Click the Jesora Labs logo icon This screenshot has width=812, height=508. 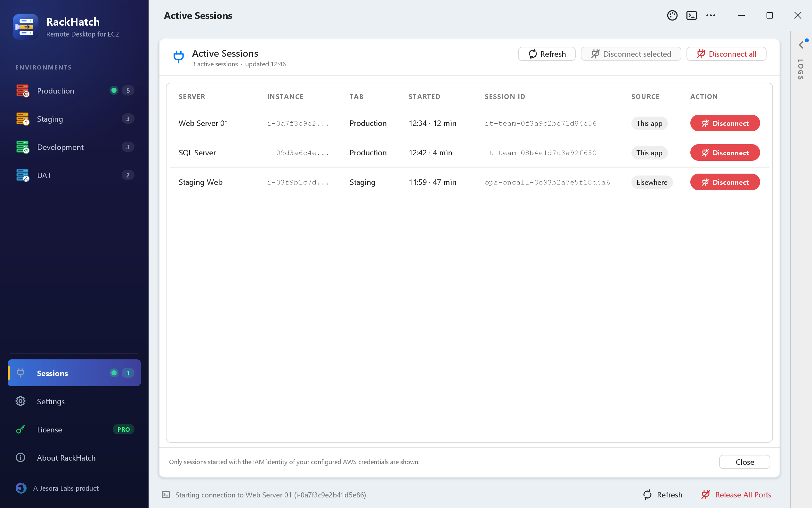21,488
